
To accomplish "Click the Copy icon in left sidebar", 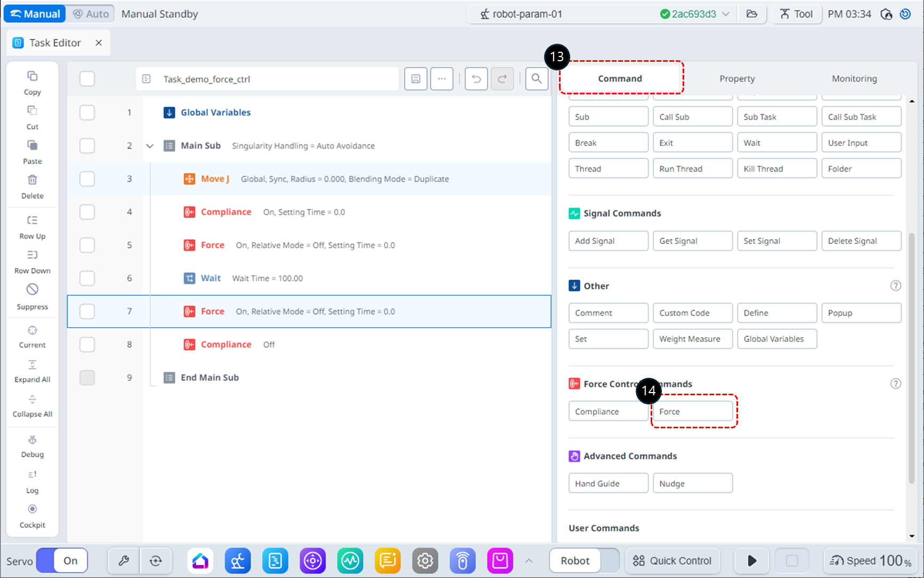I will coord(32,77).
